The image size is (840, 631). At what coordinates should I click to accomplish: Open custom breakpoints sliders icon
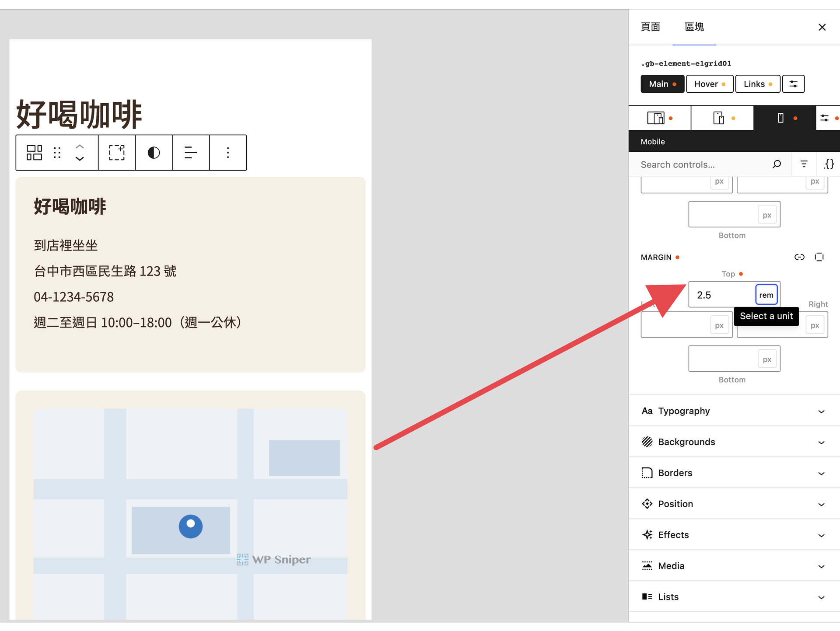coord(825,118)
